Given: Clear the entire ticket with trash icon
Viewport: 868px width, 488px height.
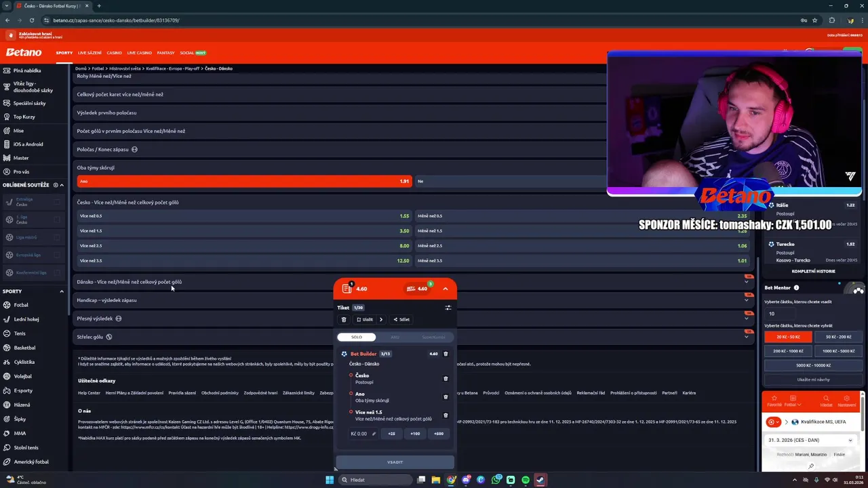Looking at the screenshot, I should 344,319.
